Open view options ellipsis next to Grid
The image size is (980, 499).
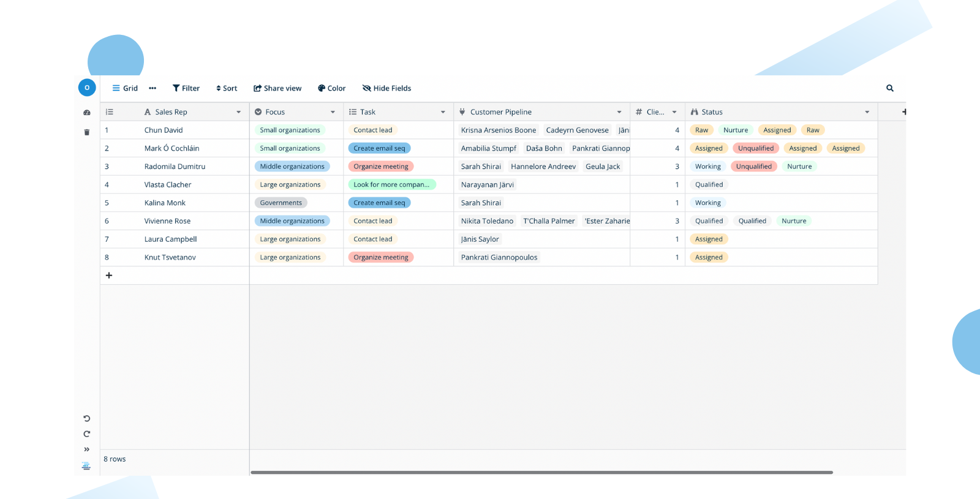click(153, 88)
